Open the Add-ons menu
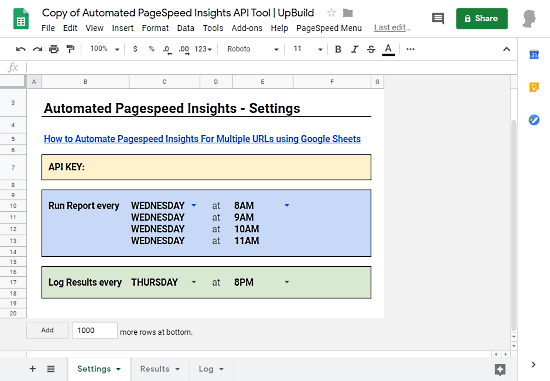The height and width of the screenshot is (381, 550). 247,28
